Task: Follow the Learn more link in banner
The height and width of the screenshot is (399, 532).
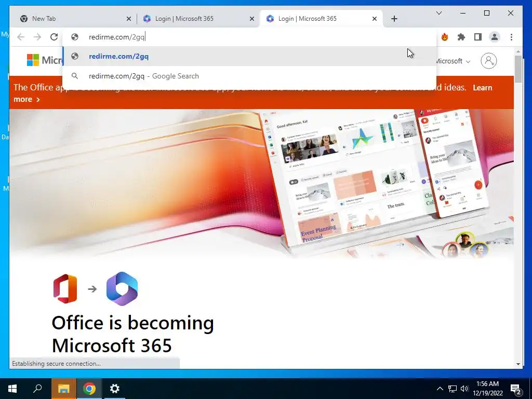Action: pyautogui.click(x=483, y=87)
